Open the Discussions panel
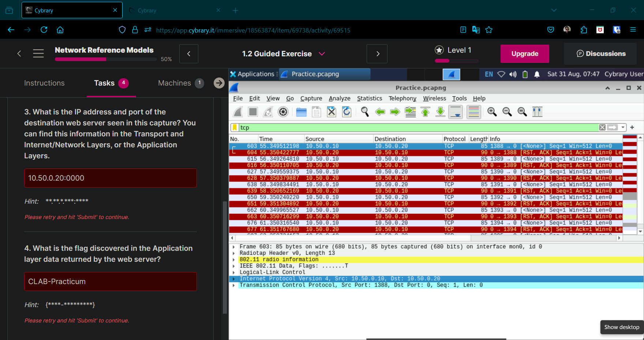 601,54
